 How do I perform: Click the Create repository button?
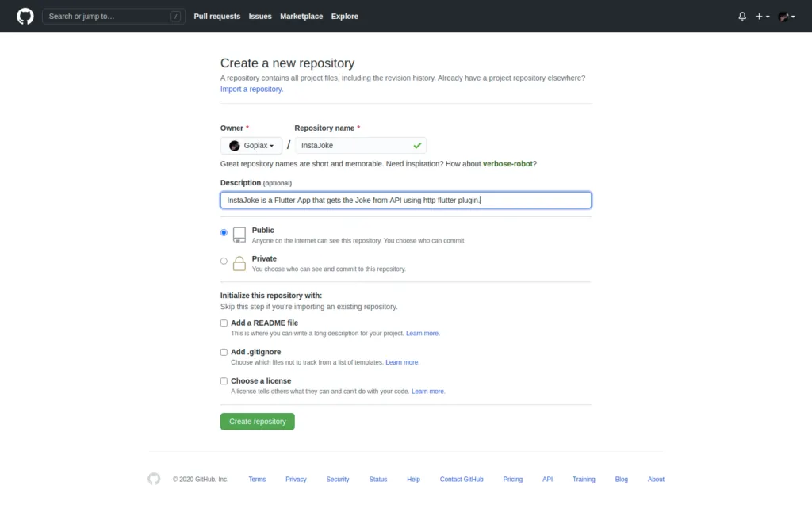[x=258, y=422]
